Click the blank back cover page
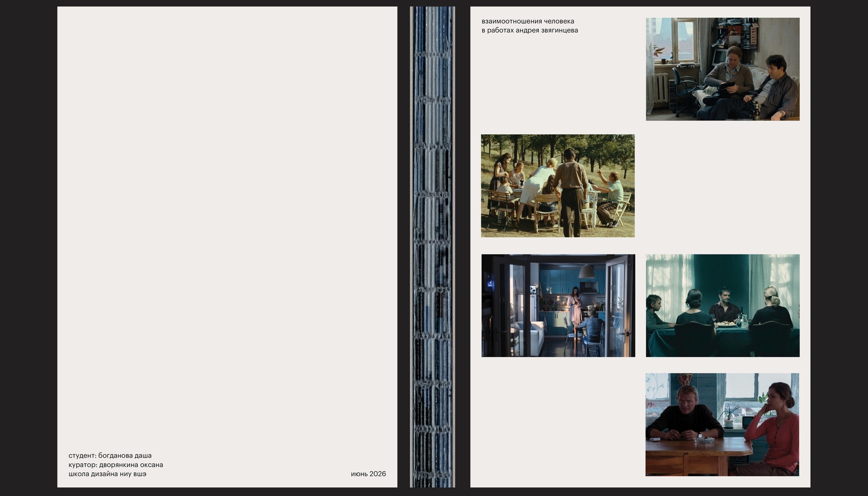 click(x=227, y=227)
